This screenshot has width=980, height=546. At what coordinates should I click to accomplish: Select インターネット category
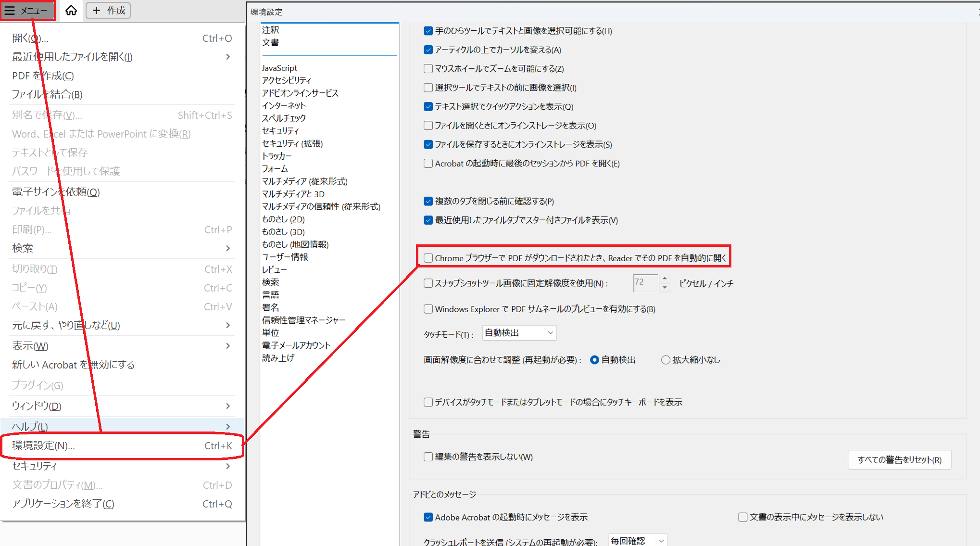pyautogui.click(x=284, y=105)
